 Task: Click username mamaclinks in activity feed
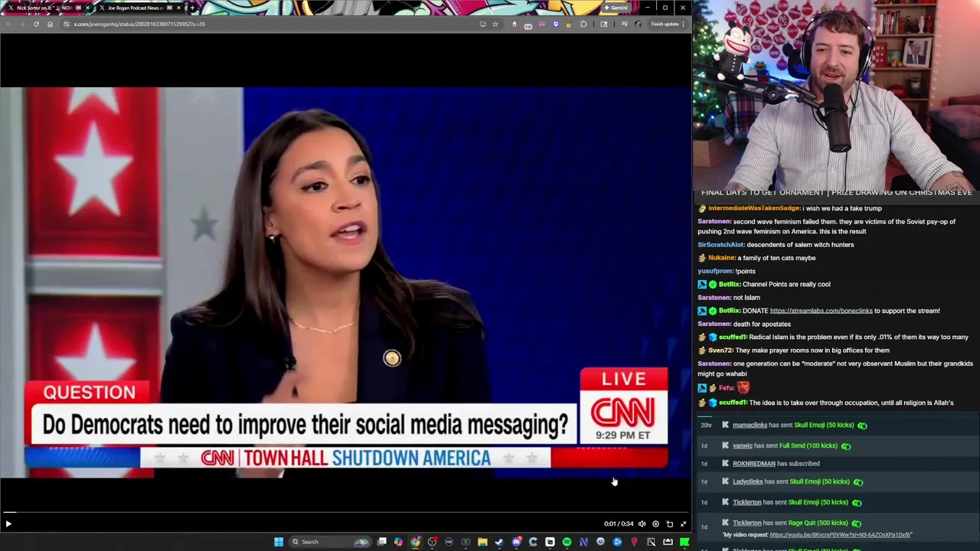coord(750,425)
